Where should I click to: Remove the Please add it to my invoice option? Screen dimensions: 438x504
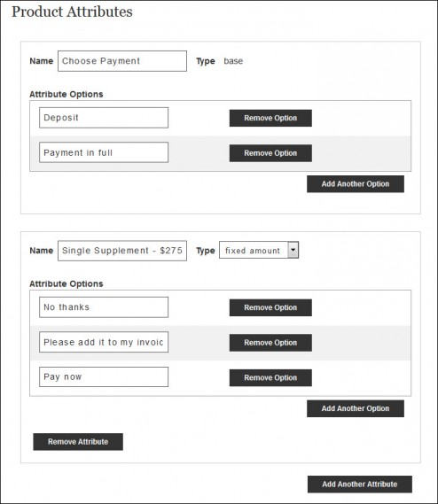click(x=270, y=343)
